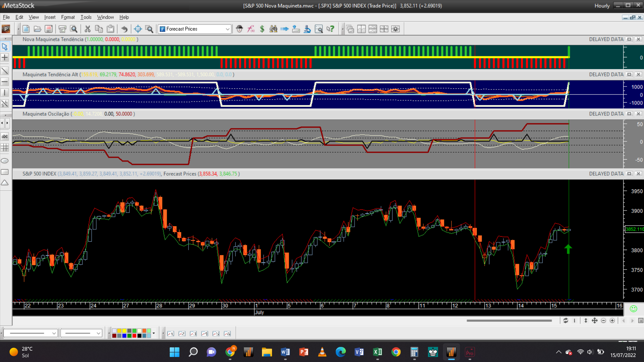Expand the Forecast Prices indicator dropdown
Viewport: 644px width, 362px height.
227,29
